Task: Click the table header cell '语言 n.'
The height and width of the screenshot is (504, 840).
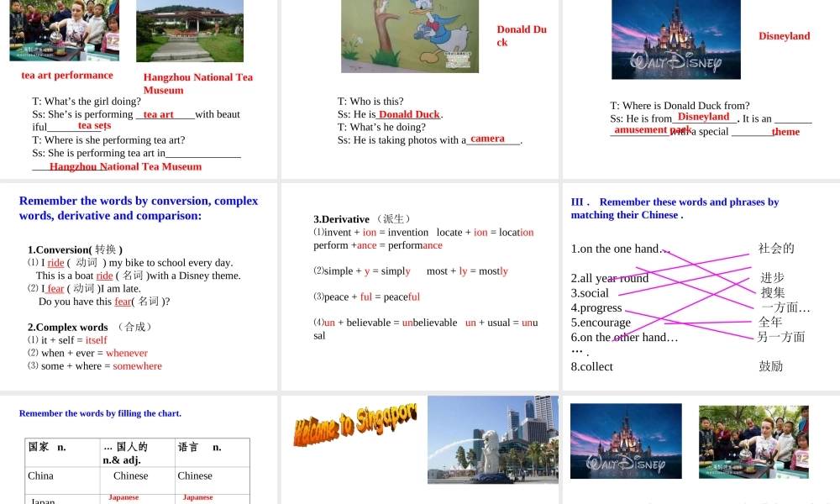Action: (x=213, y=453)
